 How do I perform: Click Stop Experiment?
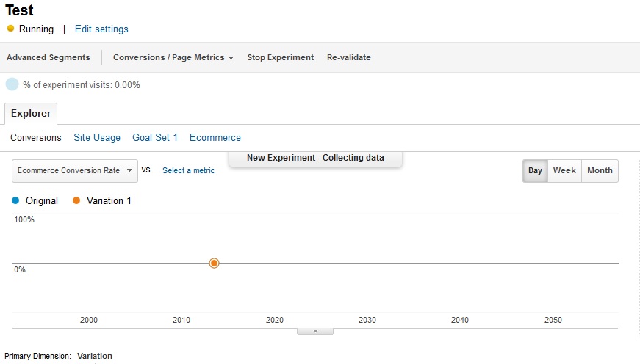[x=281, y=57]
